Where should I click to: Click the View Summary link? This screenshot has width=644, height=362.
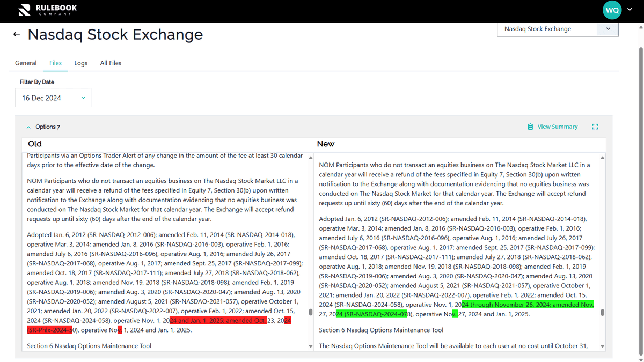[557, 126]
